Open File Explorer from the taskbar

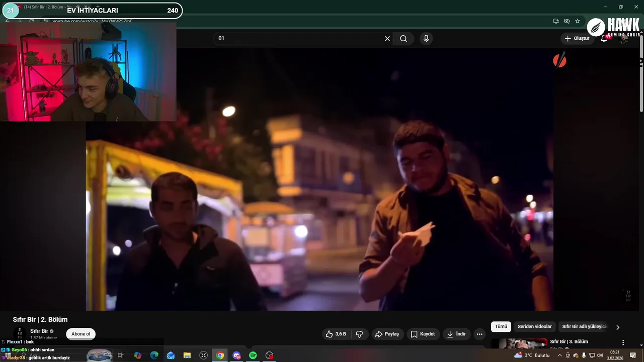point(187,355)
